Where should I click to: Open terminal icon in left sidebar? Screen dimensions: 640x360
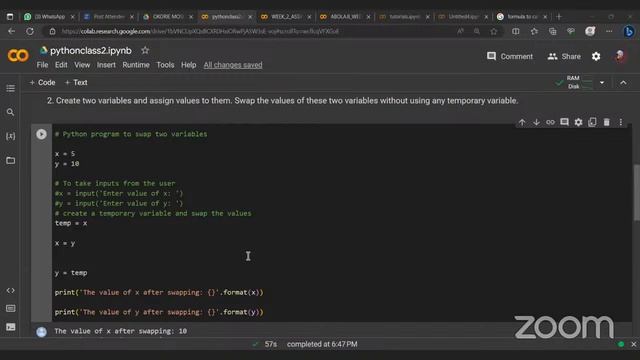(x=11, y=327)
